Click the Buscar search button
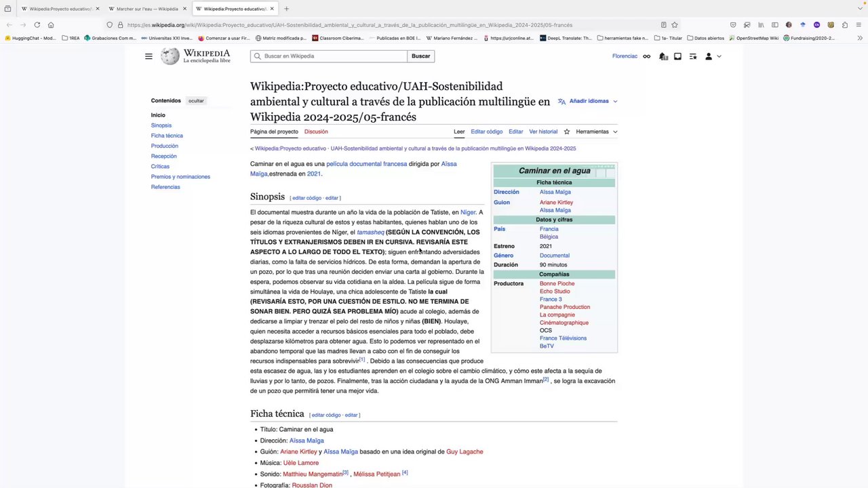Viewport: 868px width, 488px height. pyautogui.click(x=420, y=56)
